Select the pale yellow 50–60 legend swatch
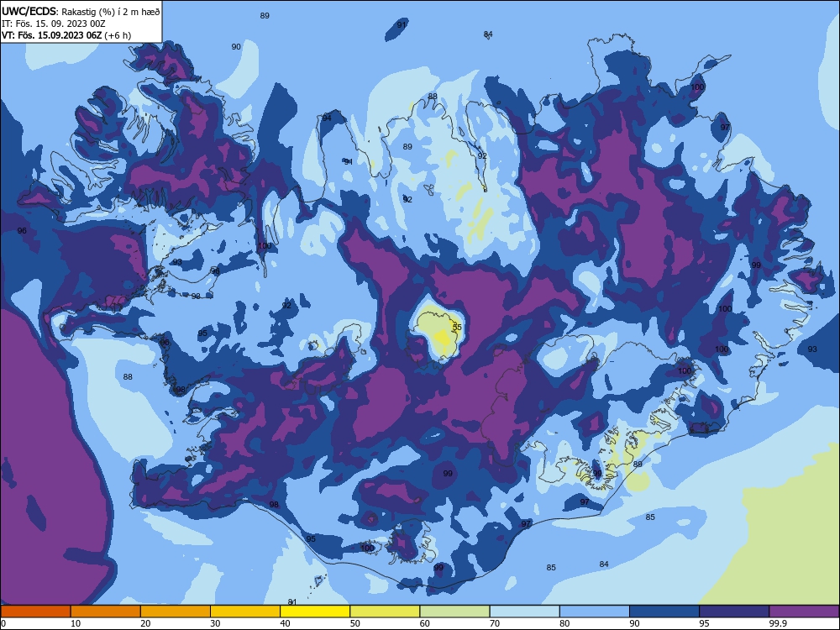 pos(385,612)
